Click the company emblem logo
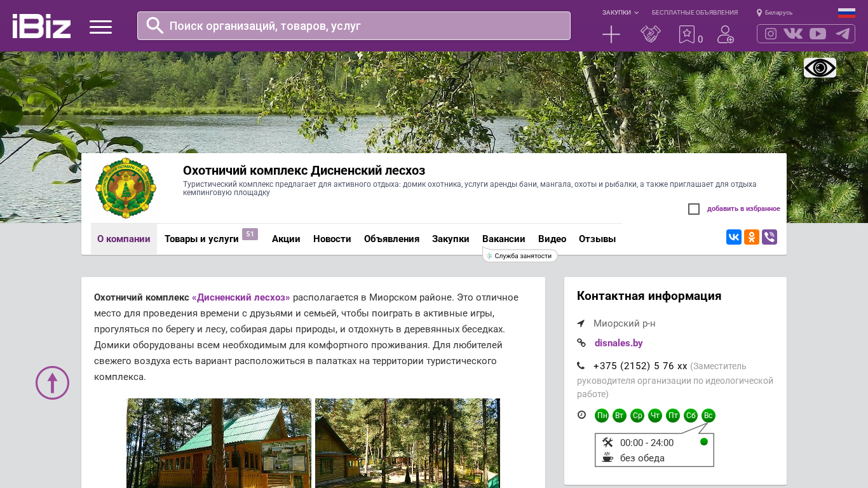868x488 pixels. click(x=126, y=188)
